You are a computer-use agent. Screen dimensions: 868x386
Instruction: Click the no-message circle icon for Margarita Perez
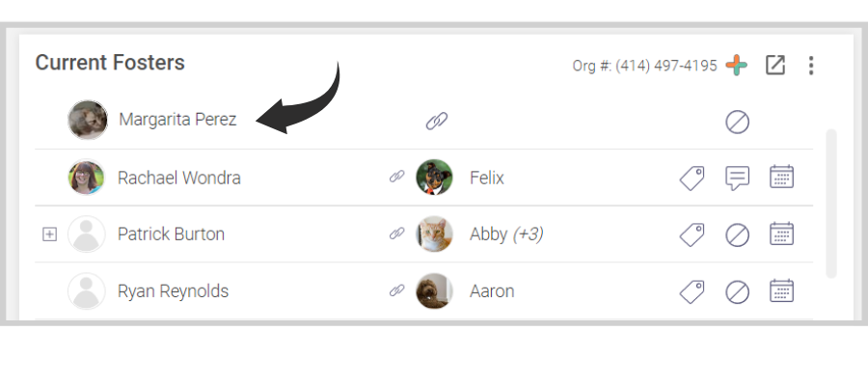click(737, 122)
